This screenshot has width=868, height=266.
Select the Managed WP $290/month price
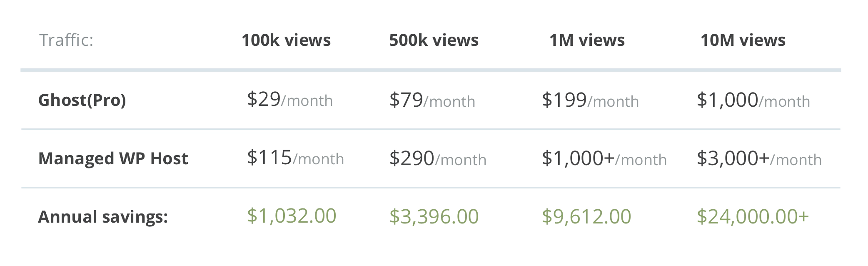click(438, 159)
